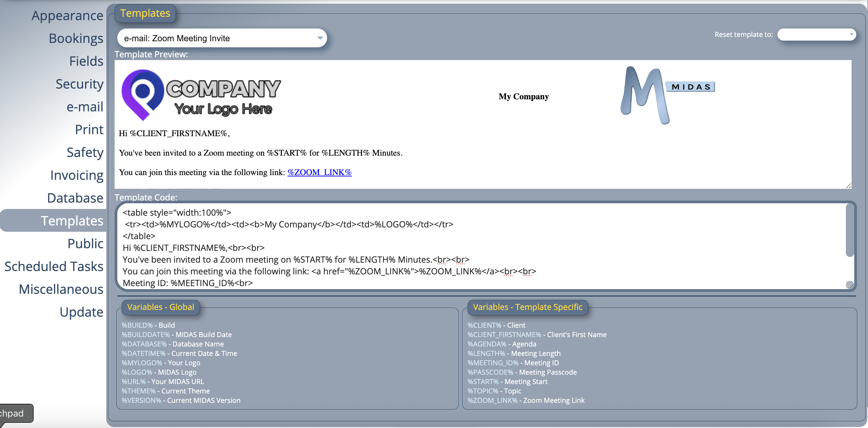Image resolution: width=868 pixels, height=428 pixels.
Task: Insert the %MEETING_ID% variable from the variables list
Action: [x=493, y=363]
